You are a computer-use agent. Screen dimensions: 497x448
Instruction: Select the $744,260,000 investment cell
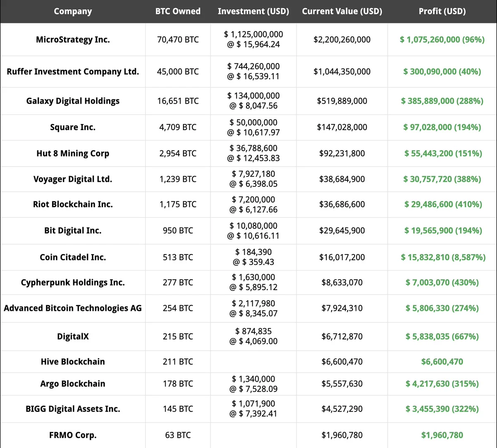(253, 71)
